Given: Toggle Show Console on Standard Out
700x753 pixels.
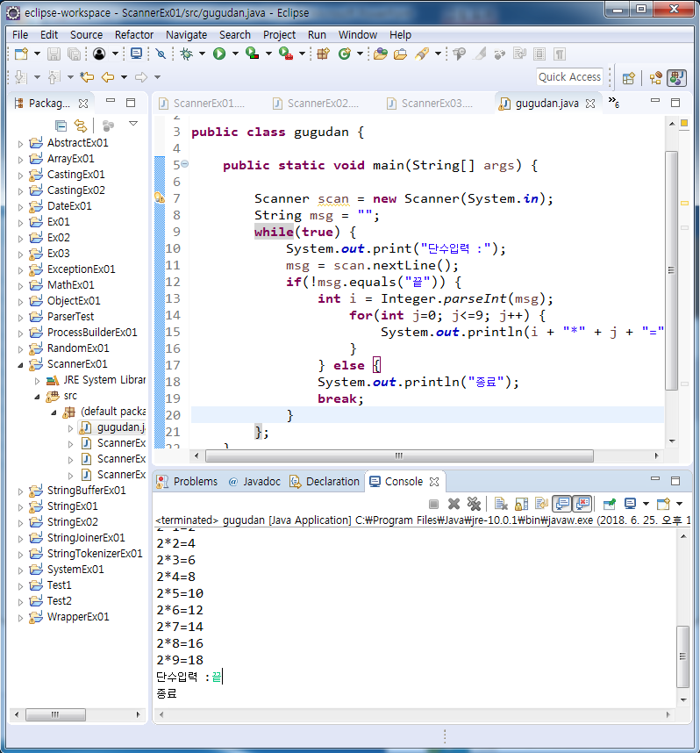Looking at the screenshot, I should [562, 504].
